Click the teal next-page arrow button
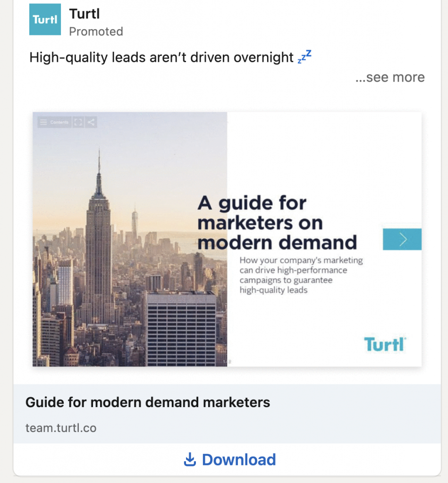This screenshot has height=483, width=448. click(402, 239)
